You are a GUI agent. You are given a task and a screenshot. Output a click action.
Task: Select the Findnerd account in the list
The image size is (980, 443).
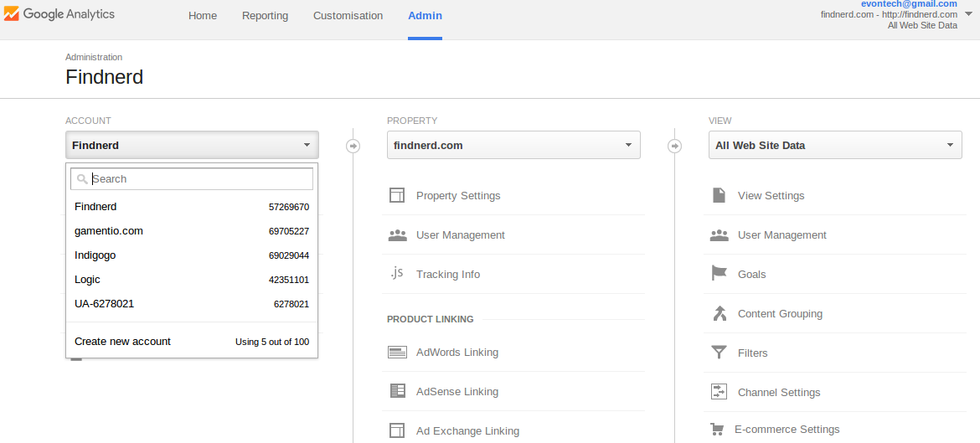click(192, 207)
